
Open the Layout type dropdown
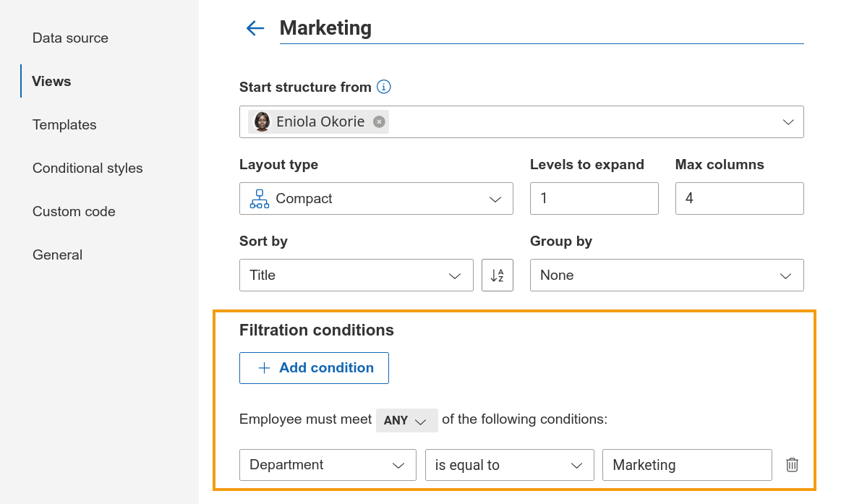point(376,198)
